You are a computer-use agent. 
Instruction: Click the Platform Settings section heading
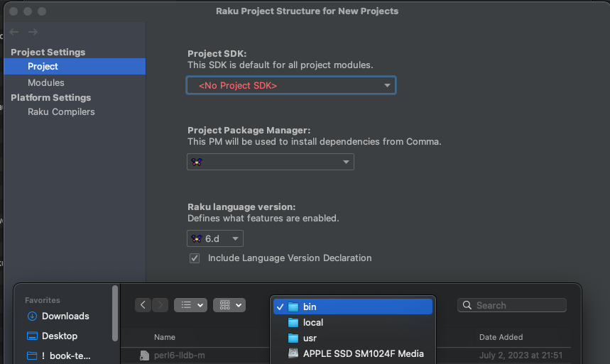tap(51, 98)
